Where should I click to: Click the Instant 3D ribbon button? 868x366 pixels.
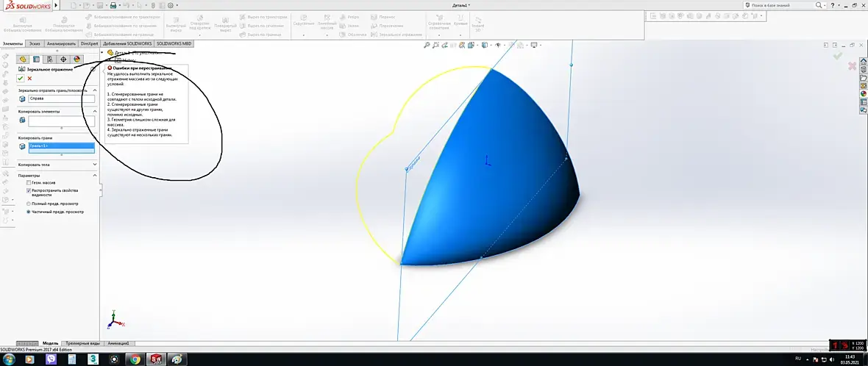point(477,24)
